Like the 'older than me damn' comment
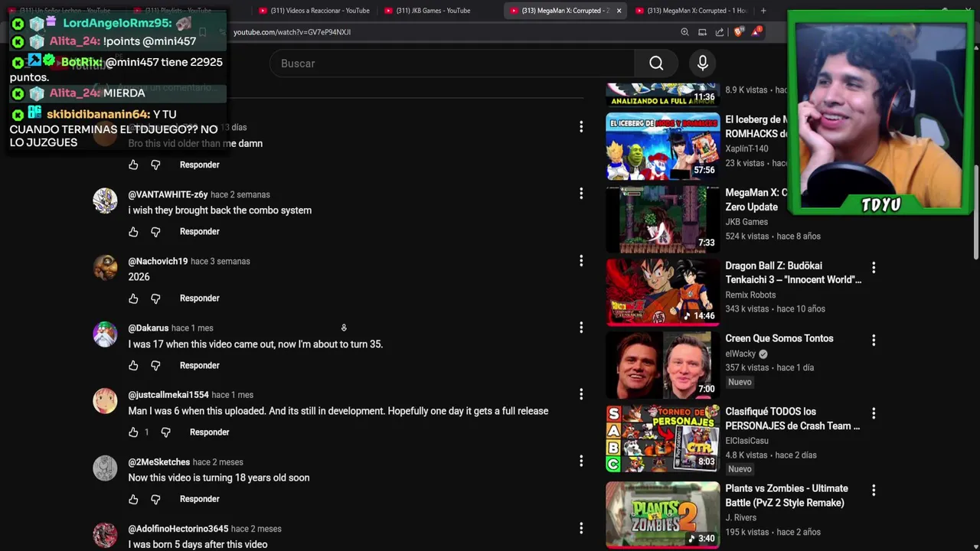The height and width of the screenshot is (551, 980). [x=133, y=165]
